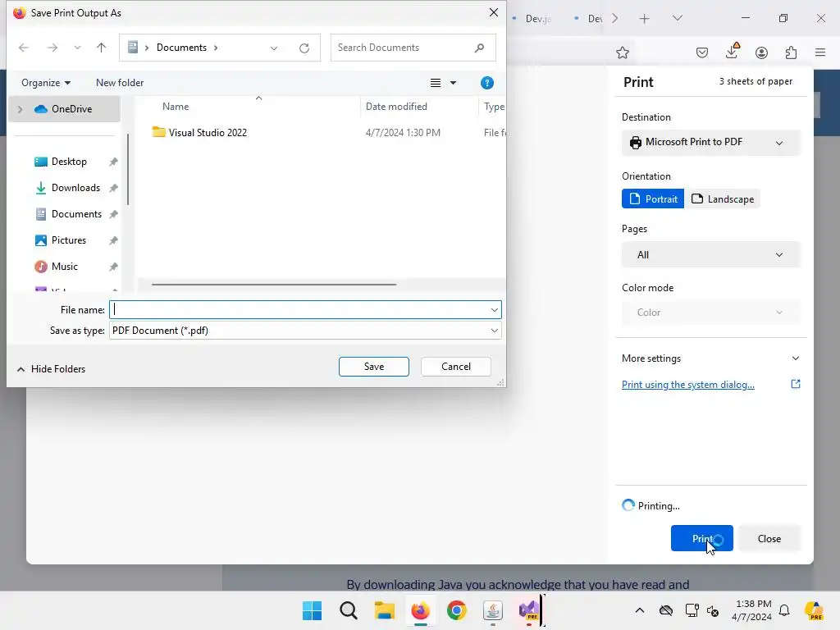Screen dimensions: 840x630
Task: Open Java app icon on taskbar
Action: coord(492,610)
